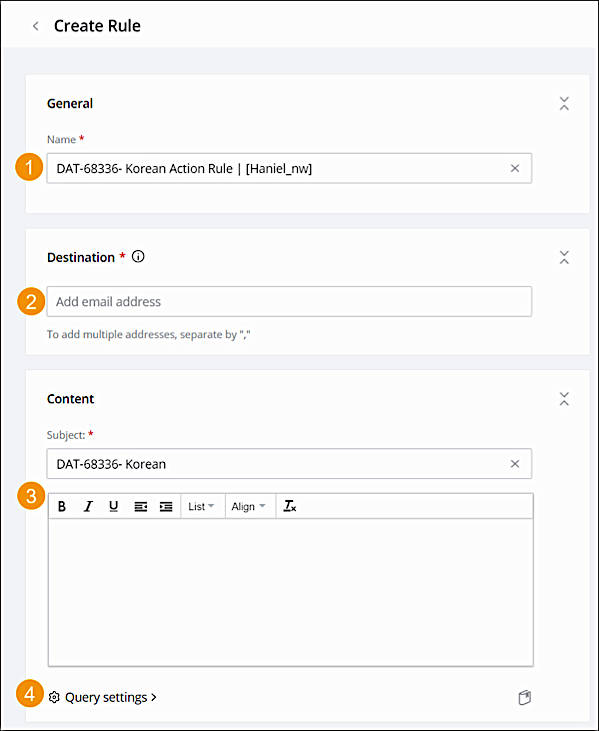Focus the Add email address field
Image resolution: width=599 pixels, height=731 pixels.
[x=289, y=302]
